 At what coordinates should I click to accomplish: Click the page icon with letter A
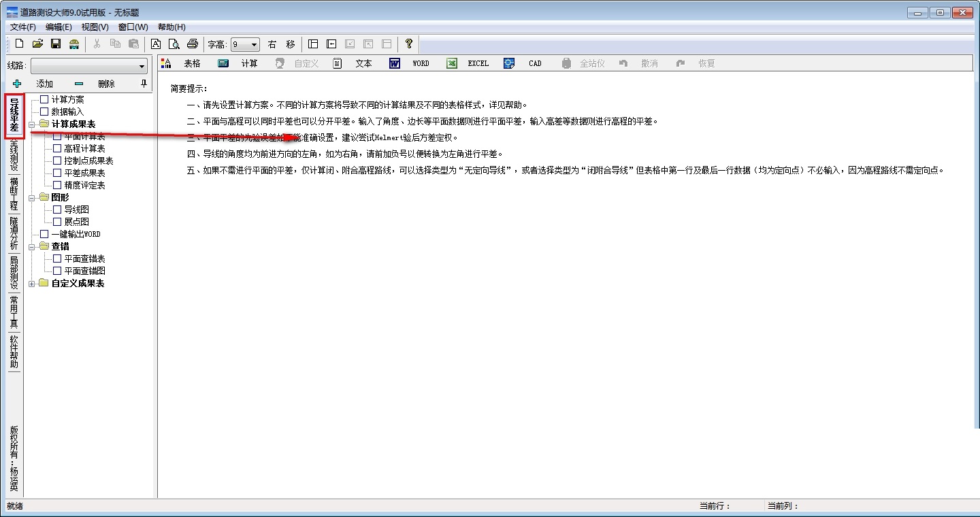(156, 44)
